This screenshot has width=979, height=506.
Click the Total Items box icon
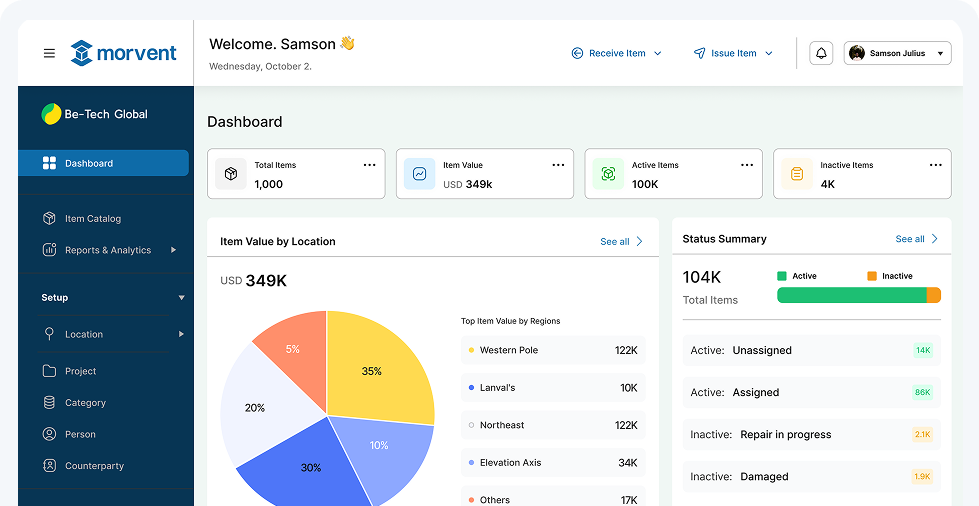coord(231,174)
